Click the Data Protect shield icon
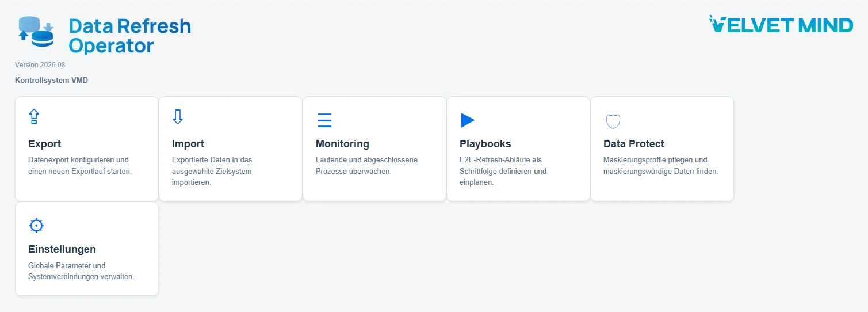Image resolution: width=868 pixels, height=312 pixels. (613, 121)
